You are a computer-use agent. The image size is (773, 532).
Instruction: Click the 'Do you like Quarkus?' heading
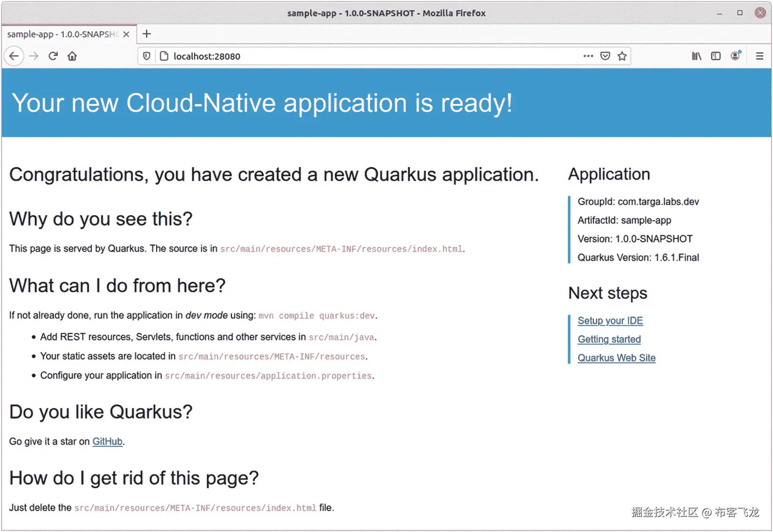pyautogui.click(x=101, y=412)
